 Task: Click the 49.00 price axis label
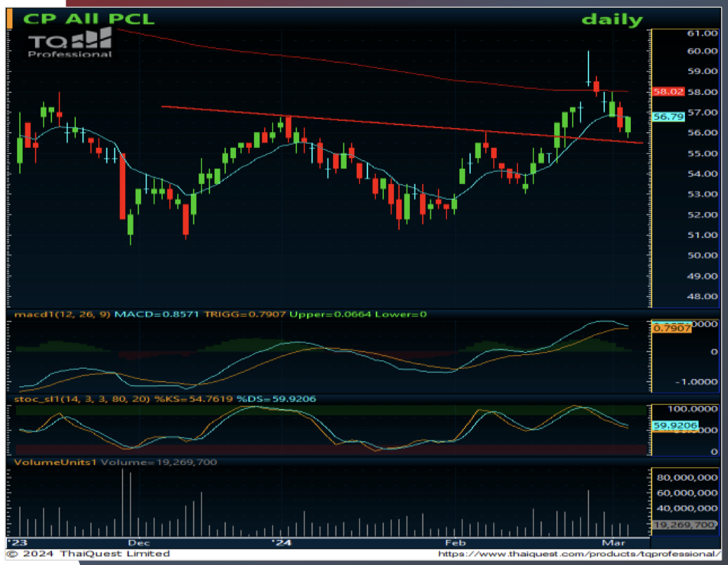click(702, 276)
